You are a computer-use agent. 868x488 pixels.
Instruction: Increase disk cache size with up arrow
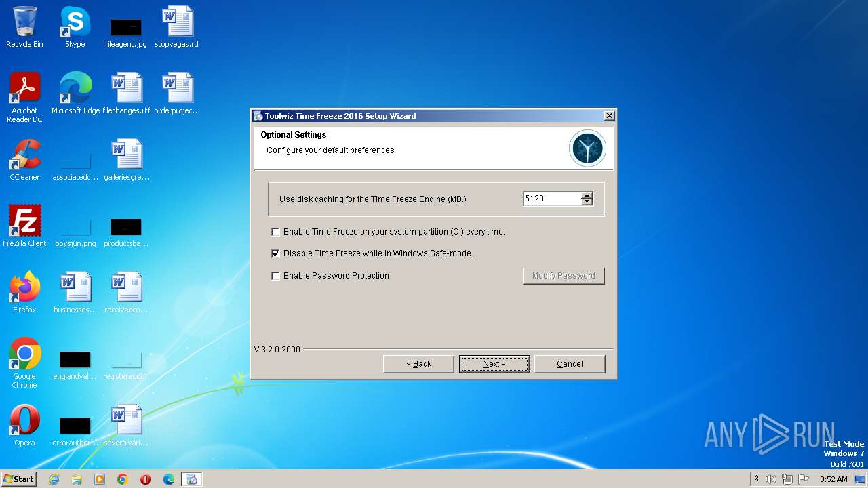click(x=587, y=196)
